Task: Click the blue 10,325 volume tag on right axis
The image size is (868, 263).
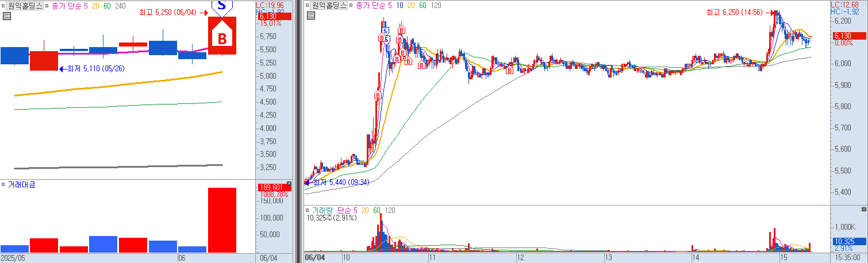Action: coord(849,242)
